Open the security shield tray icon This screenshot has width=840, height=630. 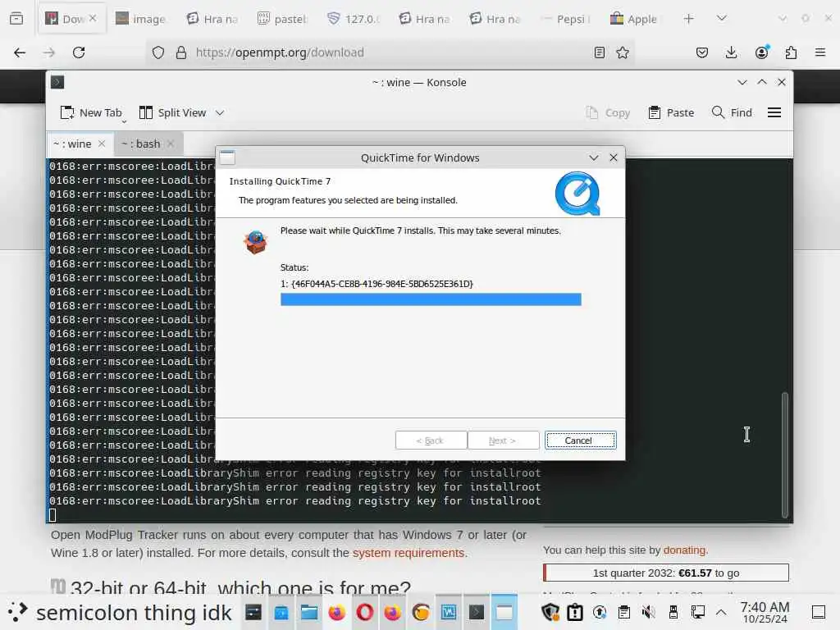click(x=550, y=612)
